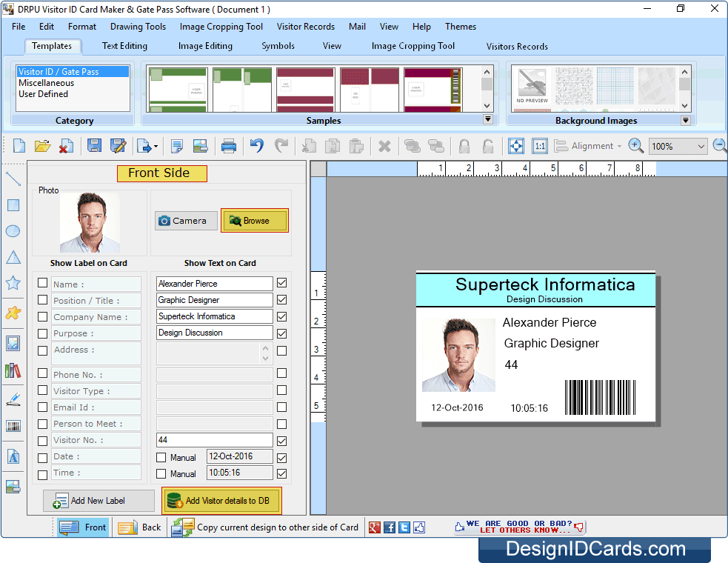This screenshot has height=563, width=728.
Task: Click Copy current design to other side
Action: pyautogui.click(x=265, y=527)
